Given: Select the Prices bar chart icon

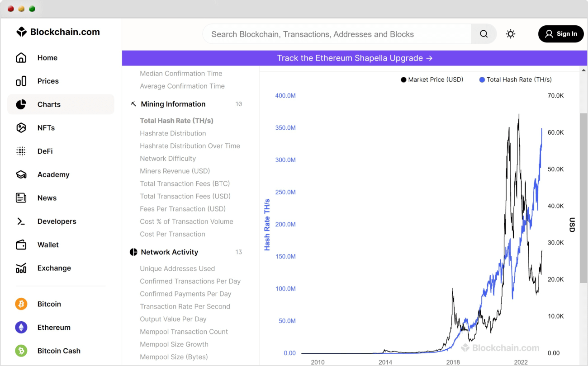Looking at the screenshot, I should (21, 81).
